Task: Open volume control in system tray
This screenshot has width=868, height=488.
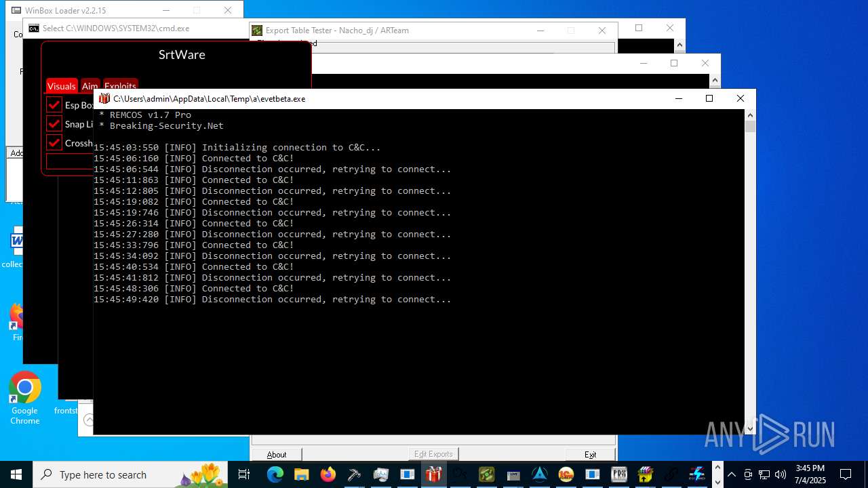Action: pyautogui.click(x=780, y=474)
